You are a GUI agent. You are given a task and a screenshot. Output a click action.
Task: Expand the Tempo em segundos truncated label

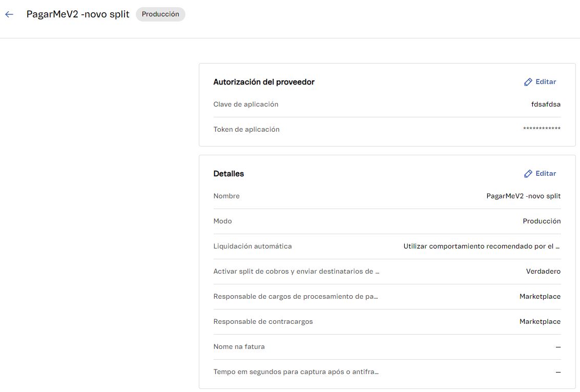[x=296, y=372]
